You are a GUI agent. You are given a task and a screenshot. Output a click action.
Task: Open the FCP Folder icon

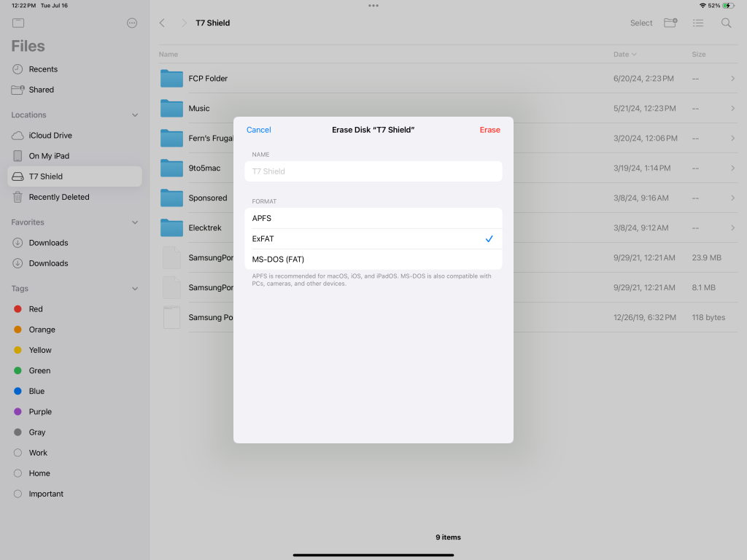point(171,79)
